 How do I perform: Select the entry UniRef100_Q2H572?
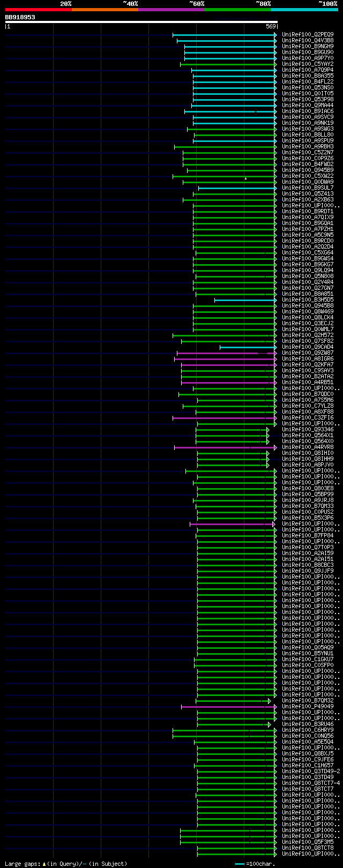click(308, 335)
